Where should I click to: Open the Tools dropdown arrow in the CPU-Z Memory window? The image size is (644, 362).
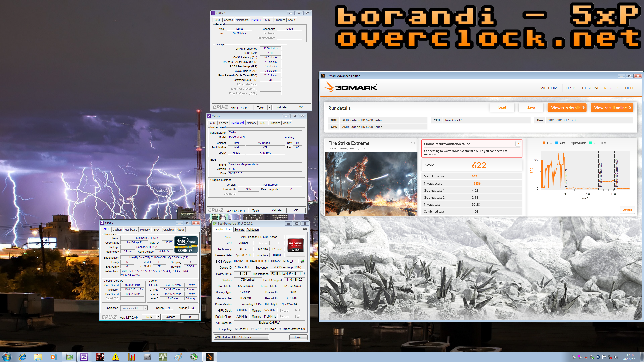pos(269,107)
